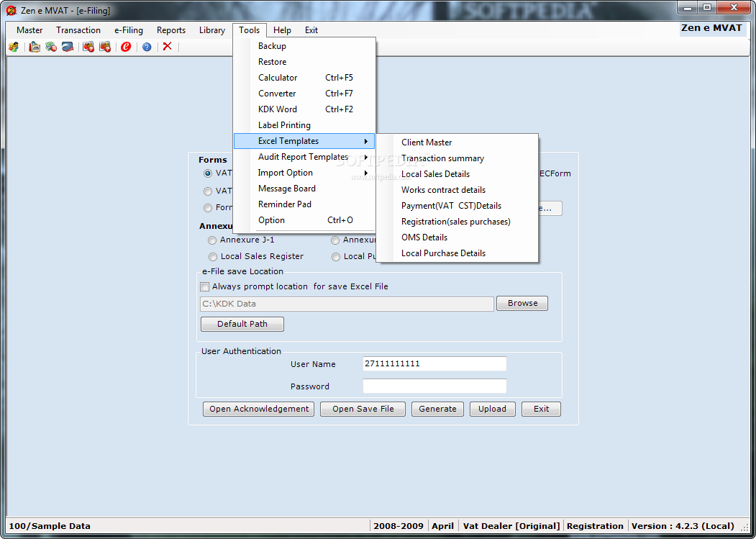Image resolution: width=756 pixels, height=539 pixels.
Task: Click the Upload button
Action: (x=492, y=409)
